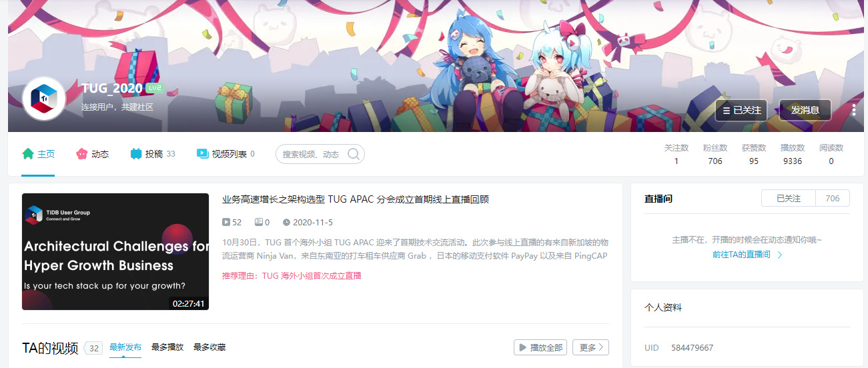The height and width of the screenshot is (368, 868).
Task: Click the TUG_2020 profile avatar
Action: (44, 99)
